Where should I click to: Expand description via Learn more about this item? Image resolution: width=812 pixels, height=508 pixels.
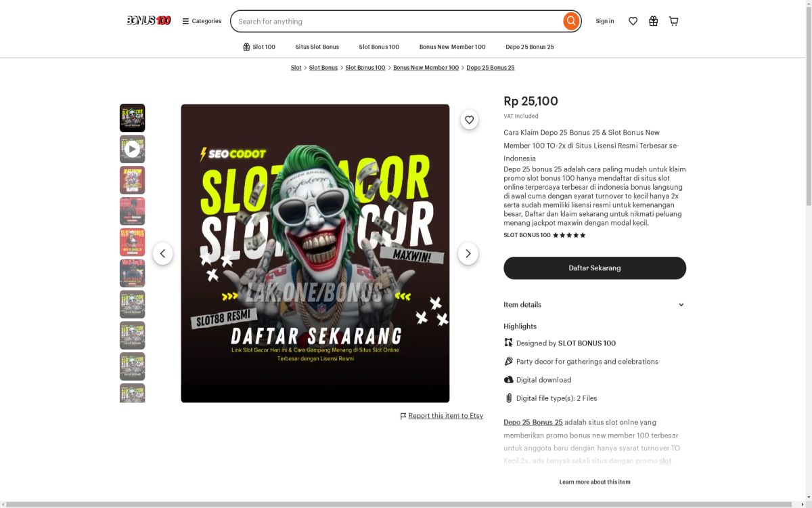(594, 482)
